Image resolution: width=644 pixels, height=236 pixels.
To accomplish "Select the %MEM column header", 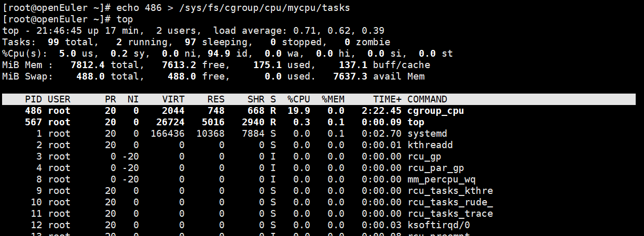I will [x=333, y=99].
